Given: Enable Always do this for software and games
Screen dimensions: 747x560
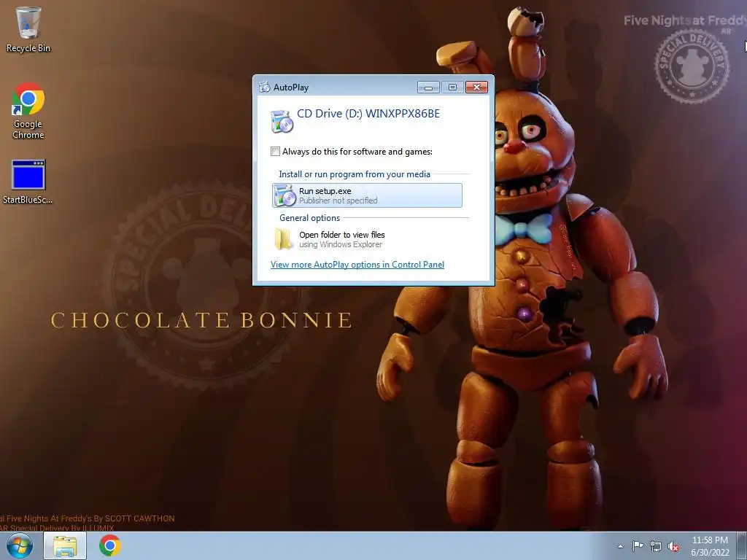Looking at the screenshot, I should coord(275,152).
